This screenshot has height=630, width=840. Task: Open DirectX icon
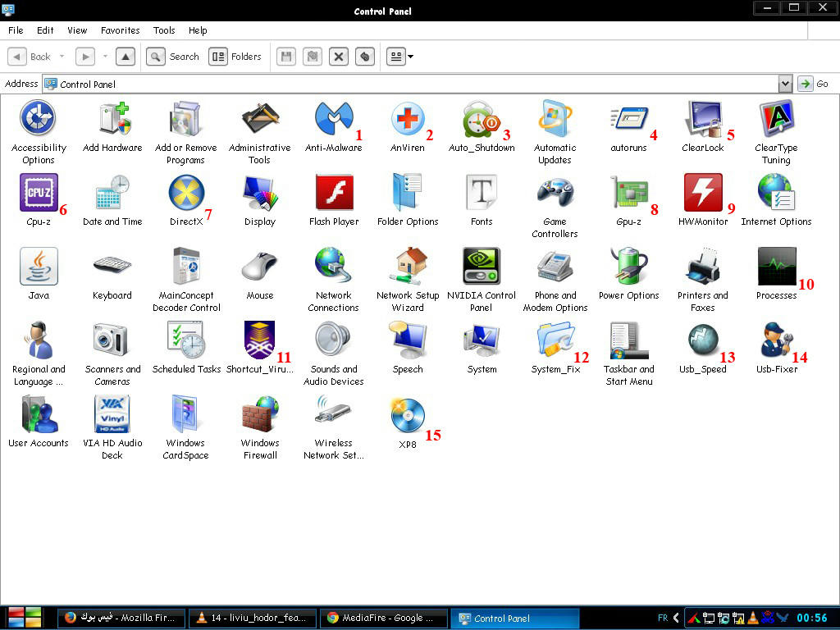click(186, 192)
